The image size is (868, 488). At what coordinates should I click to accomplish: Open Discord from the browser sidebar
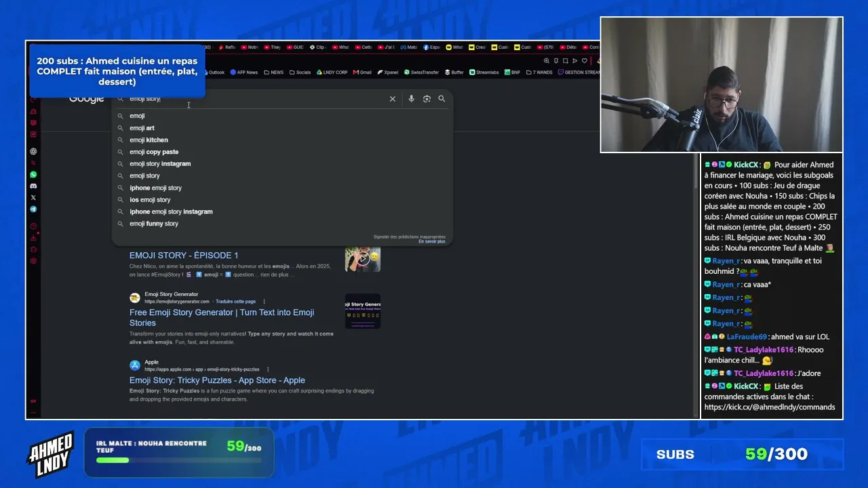pos(33,186)
